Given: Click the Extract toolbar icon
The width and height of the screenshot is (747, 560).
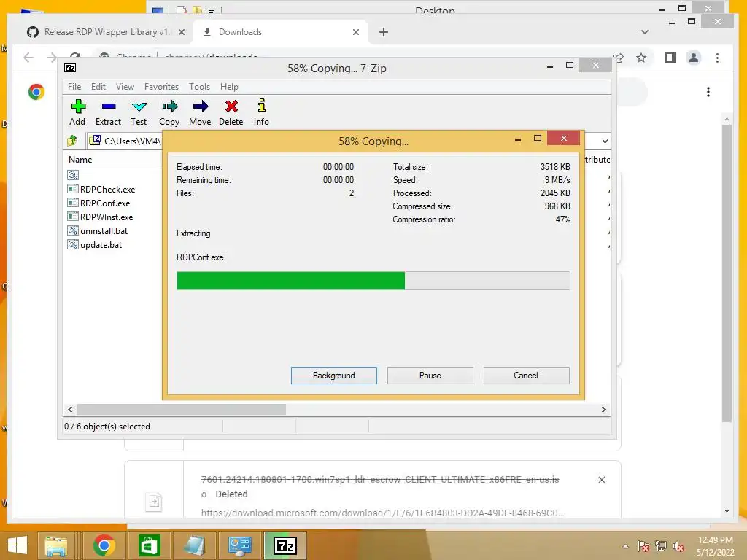Looking at the screenshot, I should (108, 112).
